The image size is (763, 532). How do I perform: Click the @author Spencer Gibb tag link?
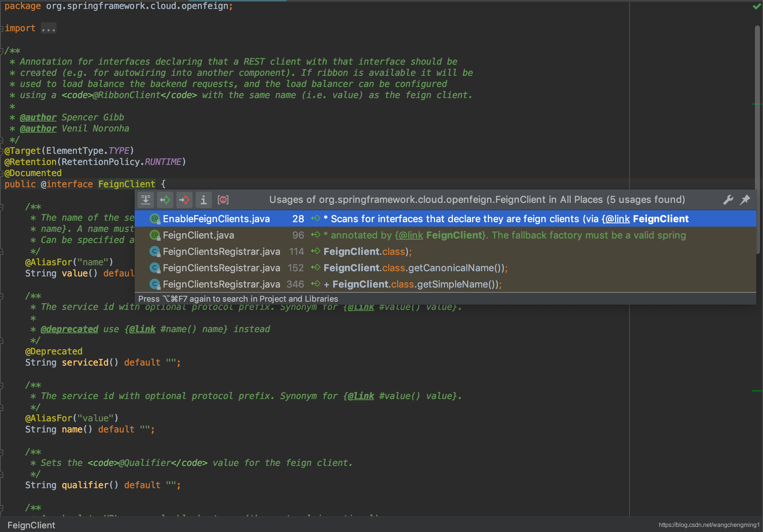point(38,117)
